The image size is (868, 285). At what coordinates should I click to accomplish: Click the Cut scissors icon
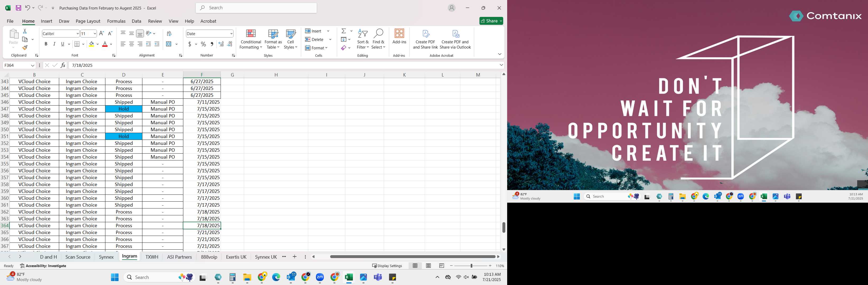point(25,31)
